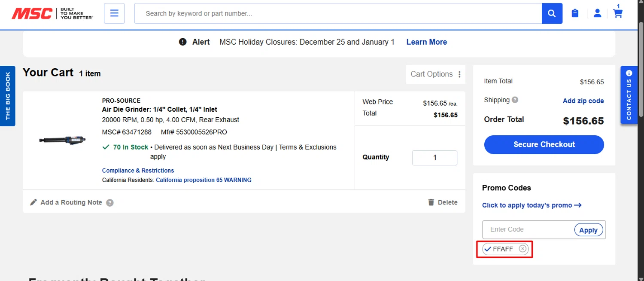The height and width of the screenshot is (281, 644).
Task: Click to apply today's promo link
Action: (532, 205)
